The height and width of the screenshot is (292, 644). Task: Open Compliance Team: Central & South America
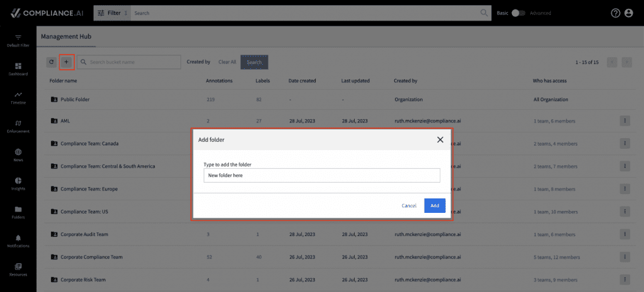coord(108,166)
